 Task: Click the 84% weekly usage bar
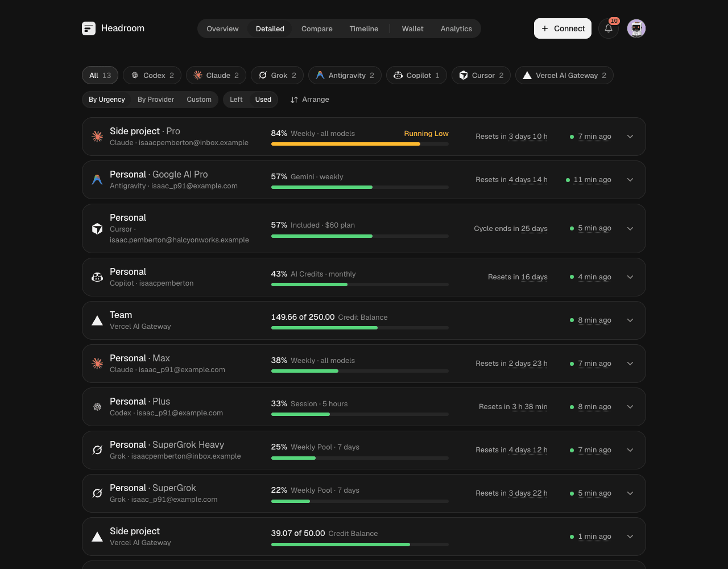coord(360,144)
